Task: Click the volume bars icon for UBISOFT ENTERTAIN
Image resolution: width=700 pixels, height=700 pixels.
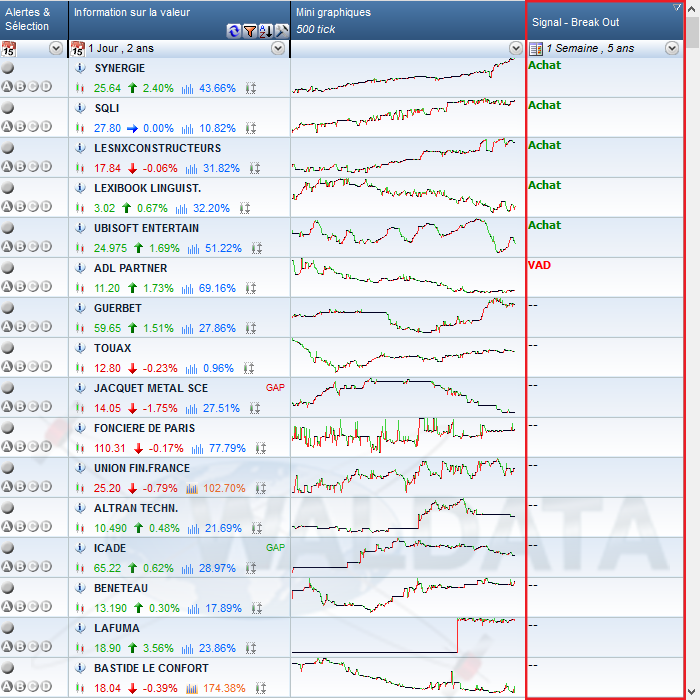Action: pos(188,248)
